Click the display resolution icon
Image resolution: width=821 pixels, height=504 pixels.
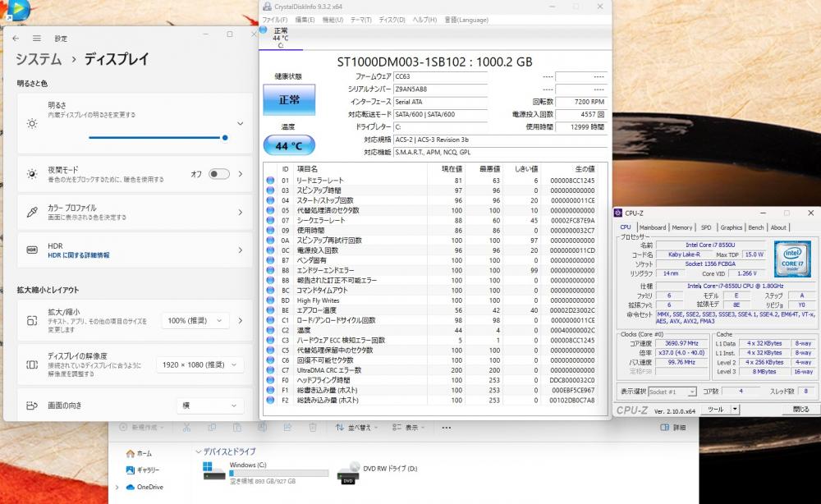click(32, 364)
